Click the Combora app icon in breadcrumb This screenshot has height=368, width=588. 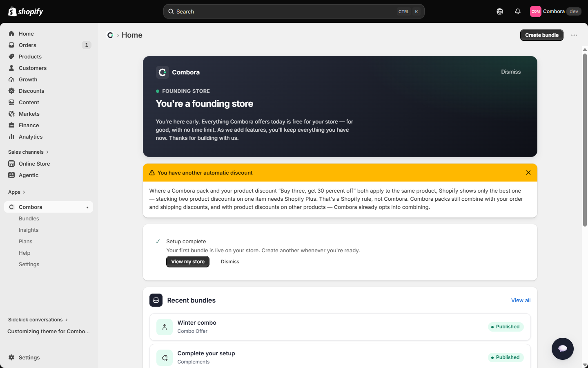click(110, 35)
